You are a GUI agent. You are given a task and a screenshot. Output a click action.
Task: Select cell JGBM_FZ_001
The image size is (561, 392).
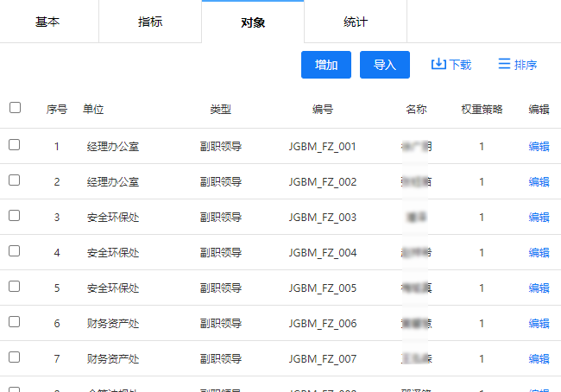(323, 147)
